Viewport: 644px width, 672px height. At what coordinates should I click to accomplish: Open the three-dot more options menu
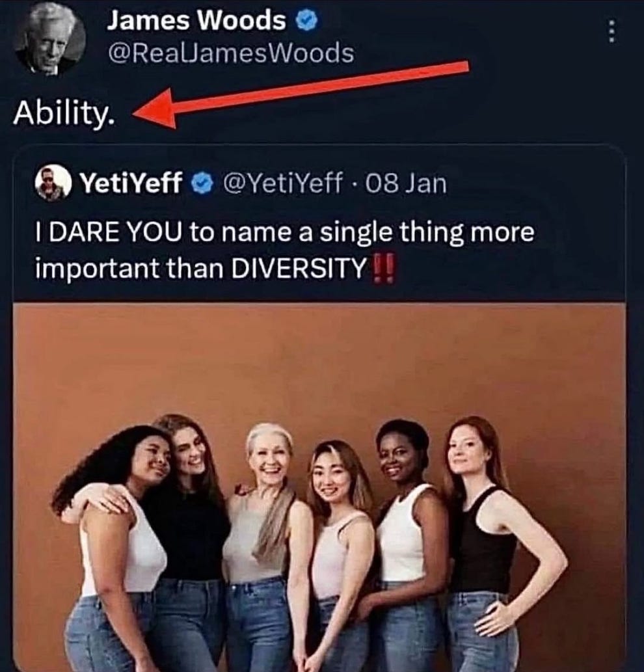pyautogui.click(x=612, y=31)
